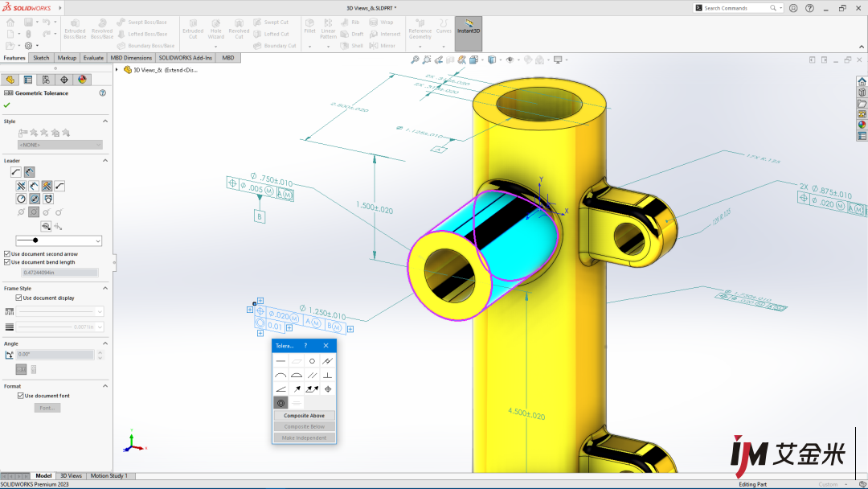Toggle Use document bend length checkbox
Screen dimensions: 868x489
(x=7, y=262)
